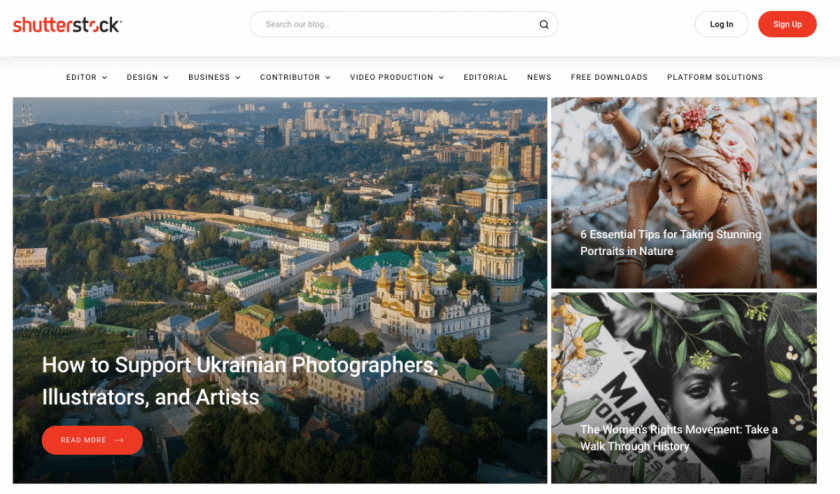The width and height of the screenshot is (840, 494).
Task: Click the Shutterstock logo
Action: [68, 25]
